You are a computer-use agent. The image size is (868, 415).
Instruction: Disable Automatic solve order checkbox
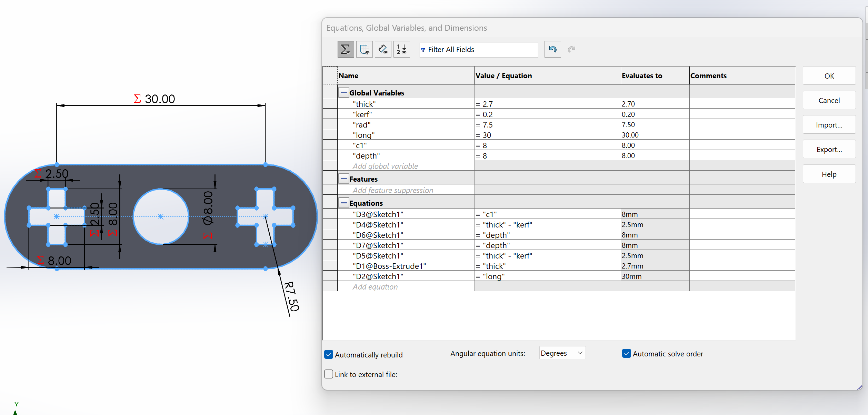pos(626,353)
